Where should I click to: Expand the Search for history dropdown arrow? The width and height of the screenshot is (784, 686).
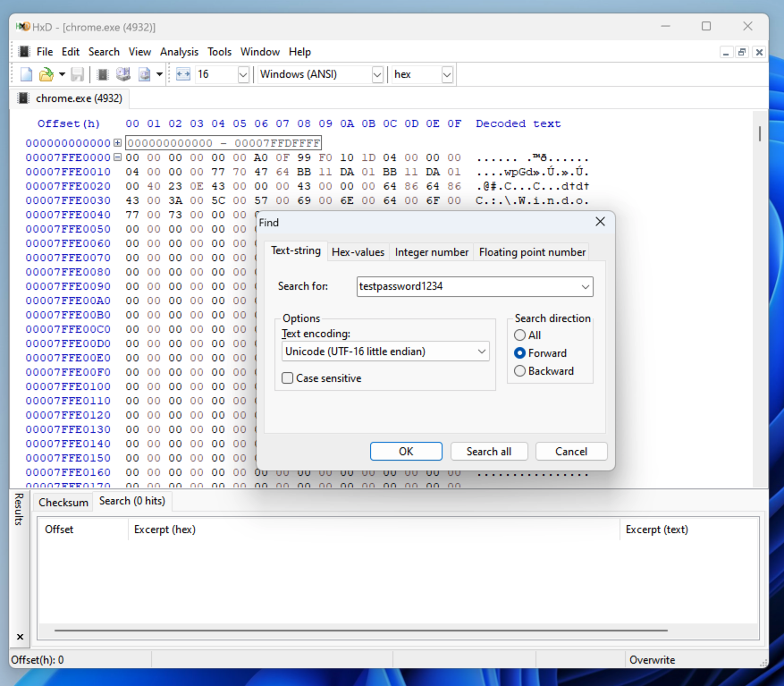click(x=585, y=287)
